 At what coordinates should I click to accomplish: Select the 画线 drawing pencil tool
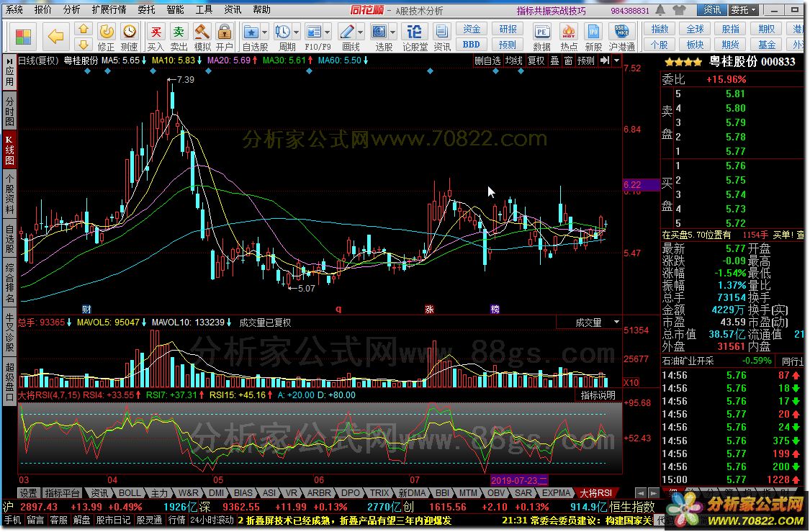pyautogui.click(x=347, y=32)
